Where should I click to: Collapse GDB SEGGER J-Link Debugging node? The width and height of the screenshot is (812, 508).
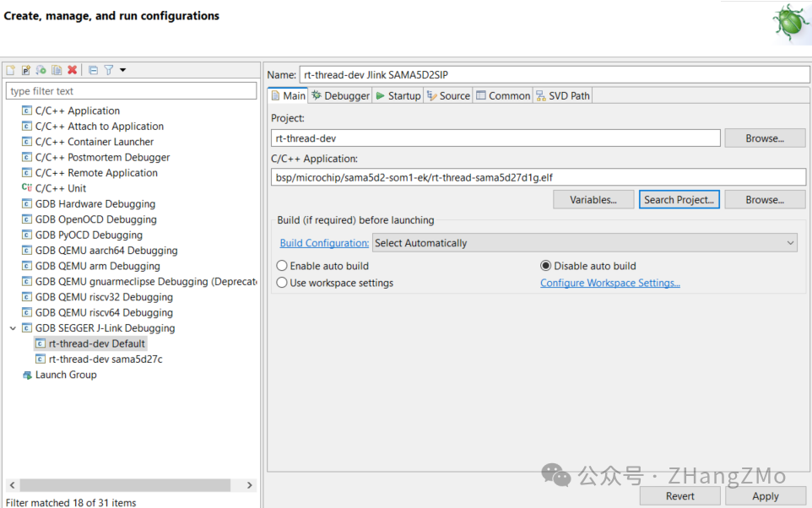(13, 327)
